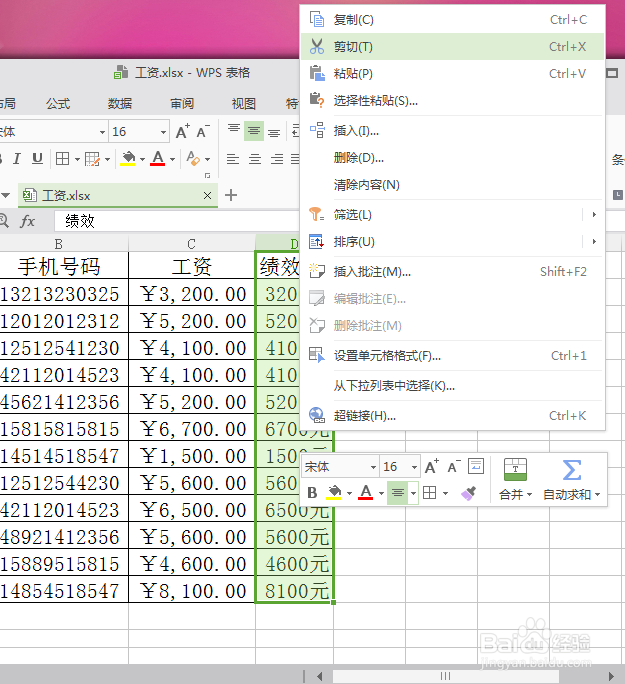
Task: Toggle underline formatting in ribbon
Action: tap(38, 158)
